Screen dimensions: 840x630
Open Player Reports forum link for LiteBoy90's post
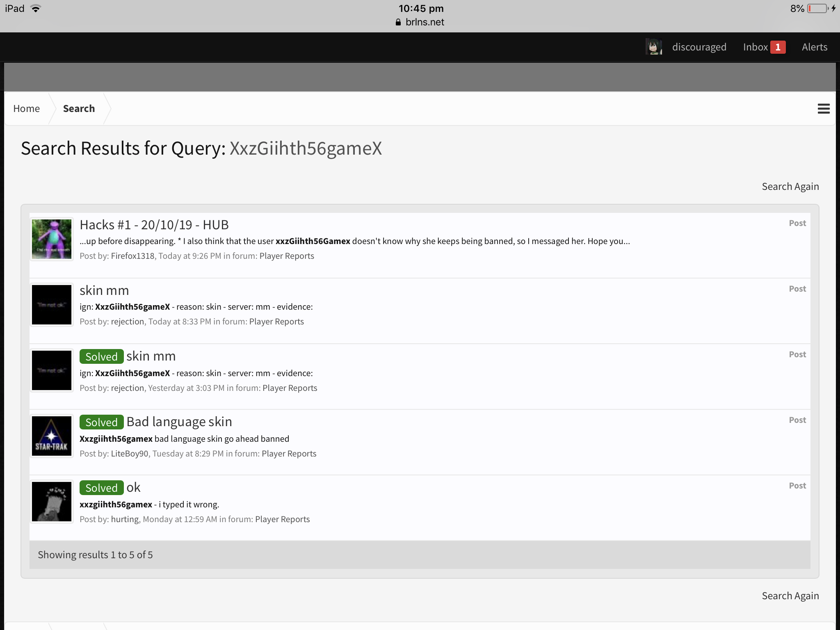click(289, 454)
